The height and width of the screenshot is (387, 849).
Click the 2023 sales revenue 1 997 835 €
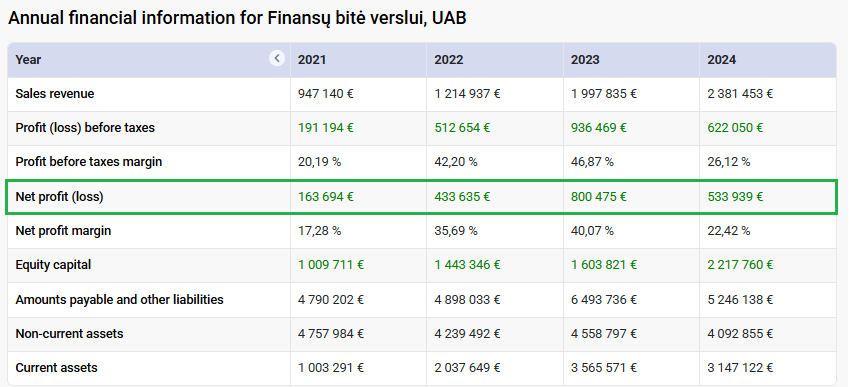point(604,94)
